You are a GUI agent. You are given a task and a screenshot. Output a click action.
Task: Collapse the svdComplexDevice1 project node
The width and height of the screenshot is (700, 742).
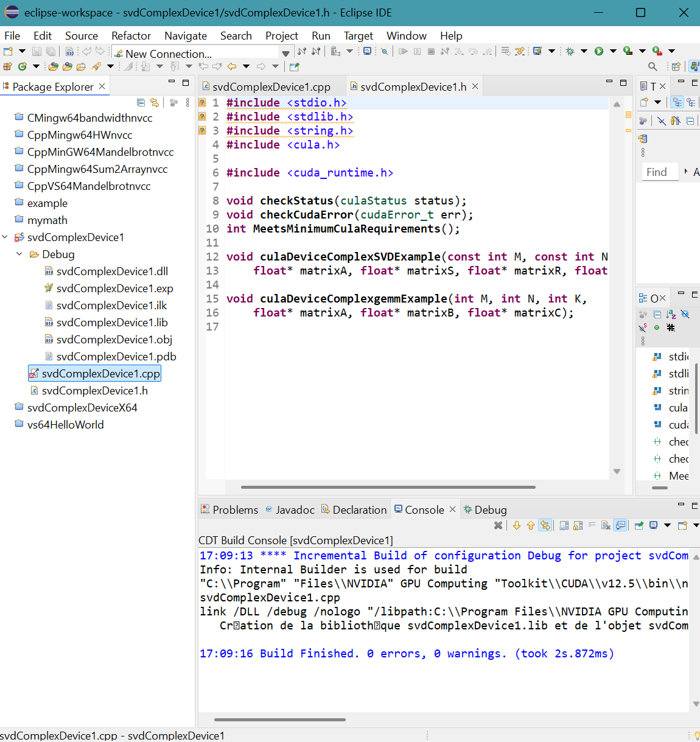(5, 237)
